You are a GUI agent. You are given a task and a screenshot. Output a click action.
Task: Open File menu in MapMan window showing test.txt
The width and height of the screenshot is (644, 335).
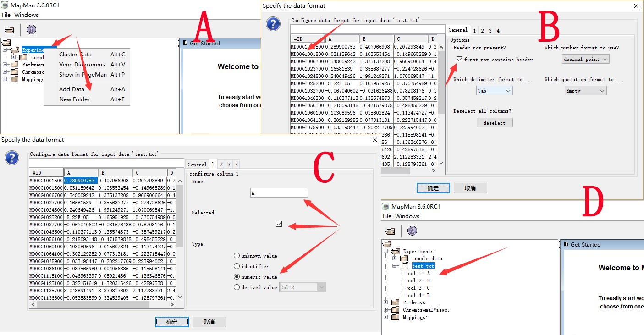[x=387, y=216]
